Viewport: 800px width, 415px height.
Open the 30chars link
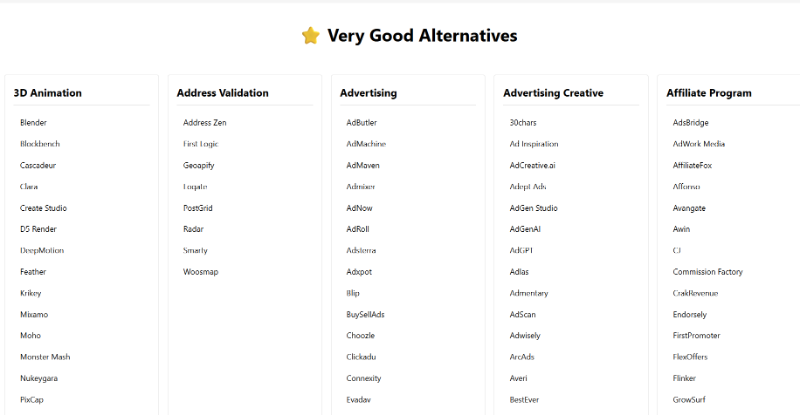(523, 123)
